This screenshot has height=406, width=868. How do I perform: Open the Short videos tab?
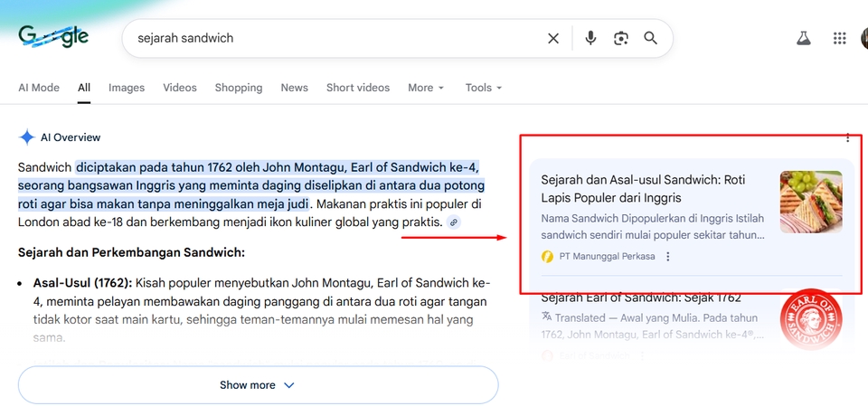tap(358, 88)
